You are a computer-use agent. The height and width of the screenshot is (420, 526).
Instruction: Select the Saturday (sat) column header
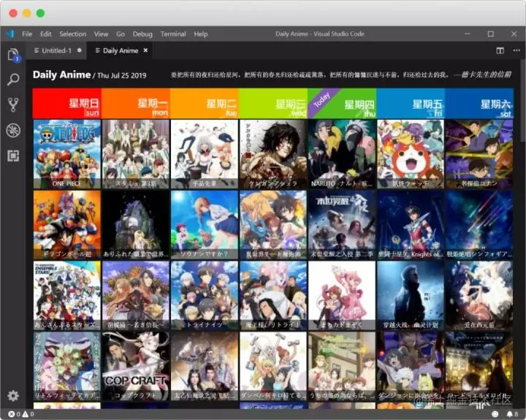(x=479, y=103)
